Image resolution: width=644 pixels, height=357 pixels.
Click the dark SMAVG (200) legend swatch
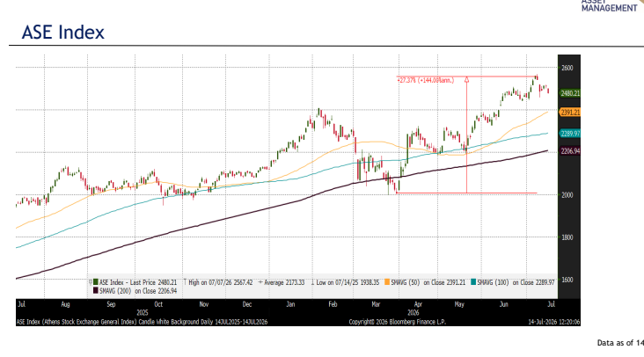pos(96,291)
